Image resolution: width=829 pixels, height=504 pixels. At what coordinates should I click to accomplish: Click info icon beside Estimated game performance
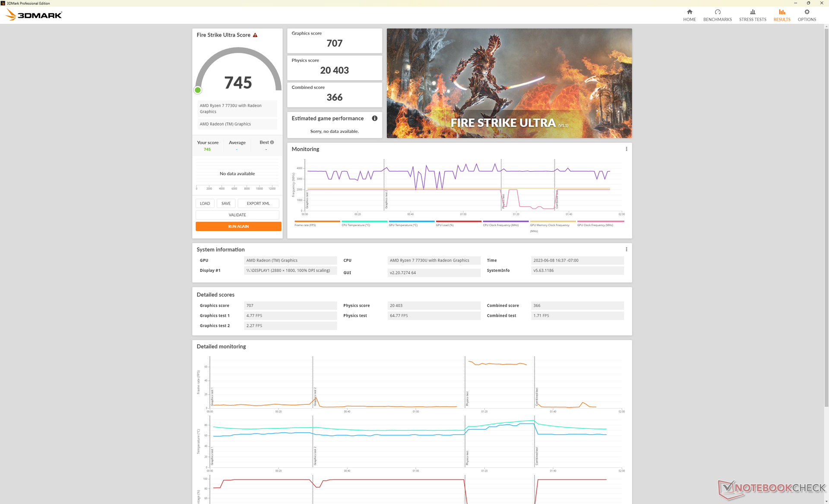pyautogui.click(x=374, y=118)
